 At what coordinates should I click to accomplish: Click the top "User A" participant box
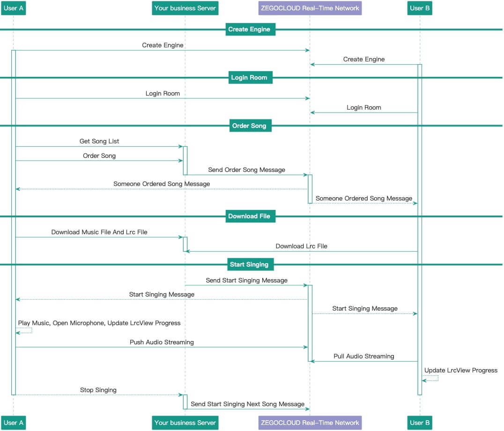pyautogui.click(x=13, y=8)
